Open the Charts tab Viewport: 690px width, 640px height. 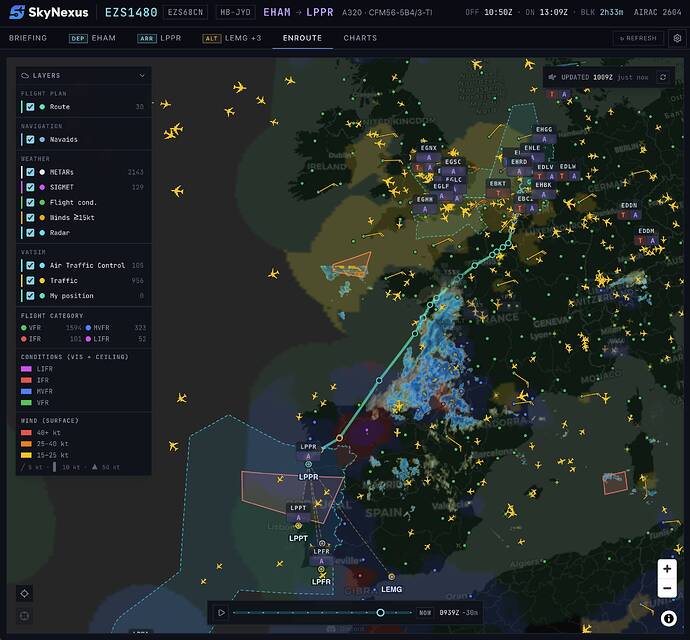[x=360, y=38]
